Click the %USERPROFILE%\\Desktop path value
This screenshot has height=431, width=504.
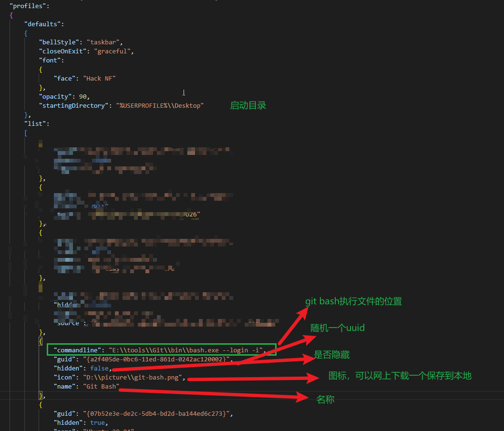click(160, 105)
